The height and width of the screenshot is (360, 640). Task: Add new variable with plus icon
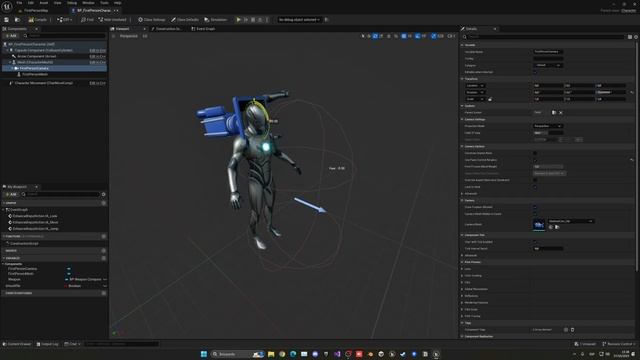104,258
